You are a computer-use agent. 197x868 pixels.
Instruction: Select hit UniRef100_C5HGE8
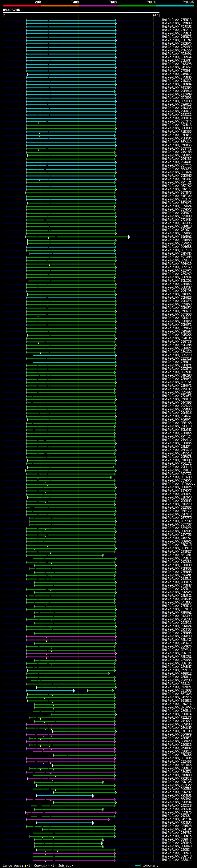177,297
